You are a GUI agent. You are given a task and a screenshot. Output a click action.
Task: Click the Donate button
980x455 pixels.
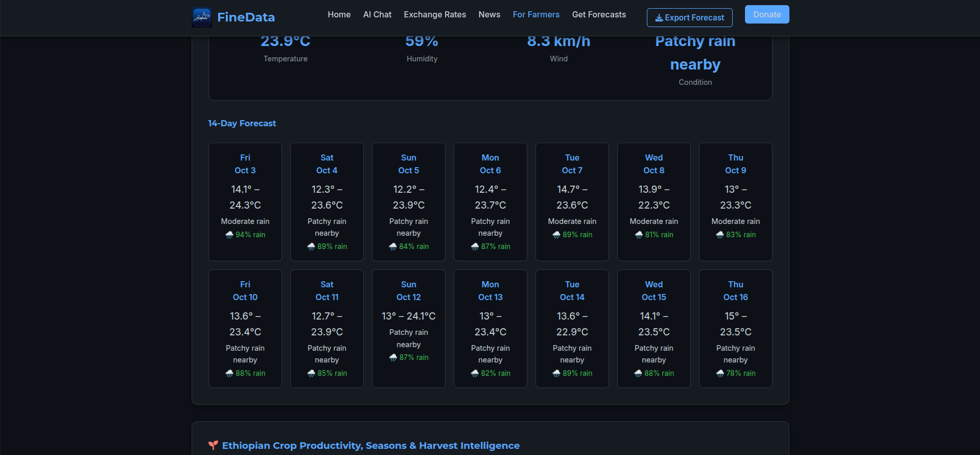[x=767, y=14]
